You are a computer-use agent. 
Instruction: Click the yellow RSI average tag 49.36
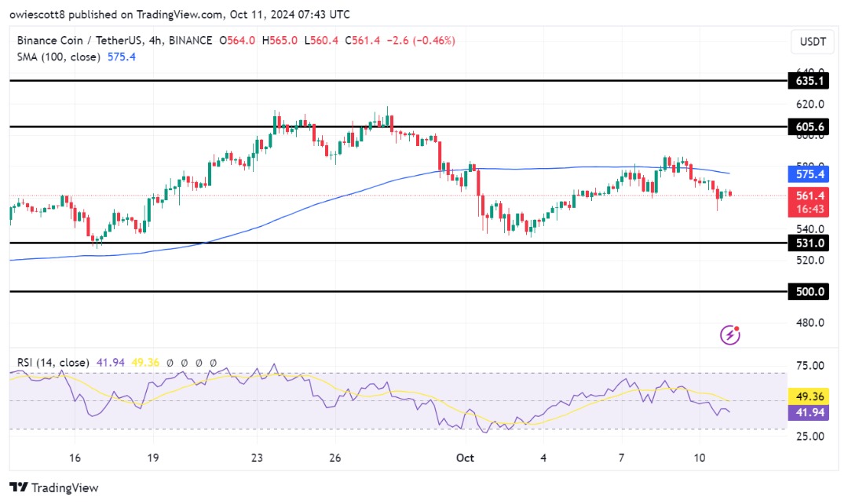[809, 396]
